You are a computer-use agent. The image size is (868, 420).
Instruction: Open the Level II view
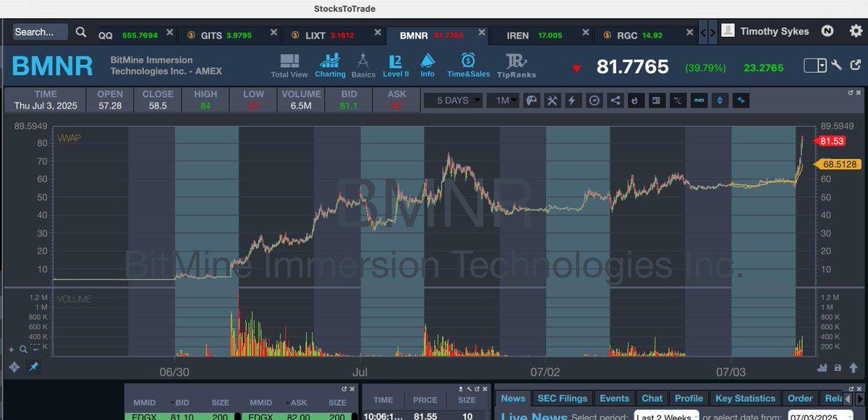click(x=396, y=65)
